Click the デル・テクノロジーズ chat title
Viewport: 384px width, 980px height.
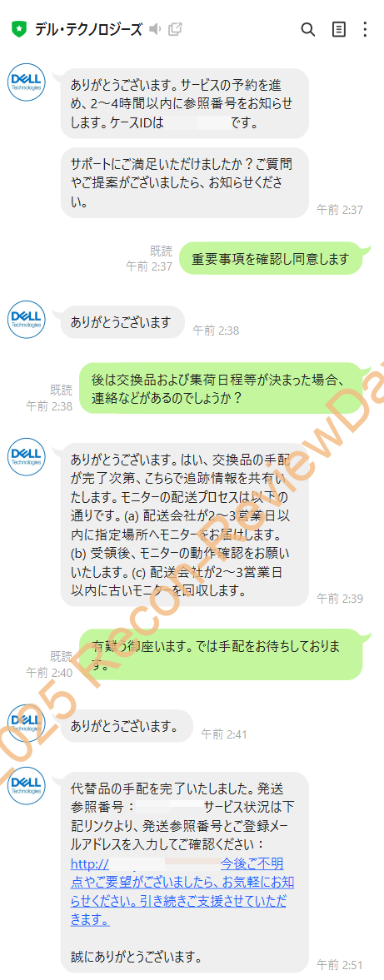pos(89,29)
